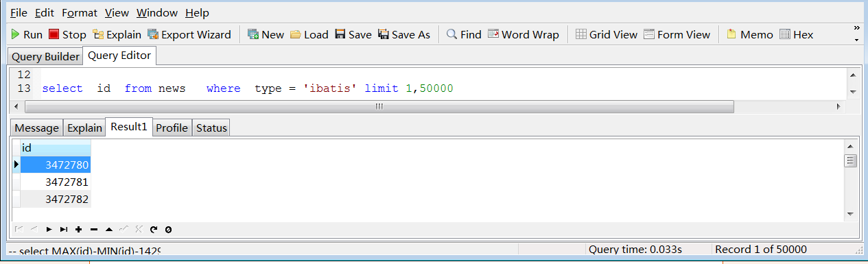868x264 pixels.
Task: Open the Edit menu
Action: 44,13
